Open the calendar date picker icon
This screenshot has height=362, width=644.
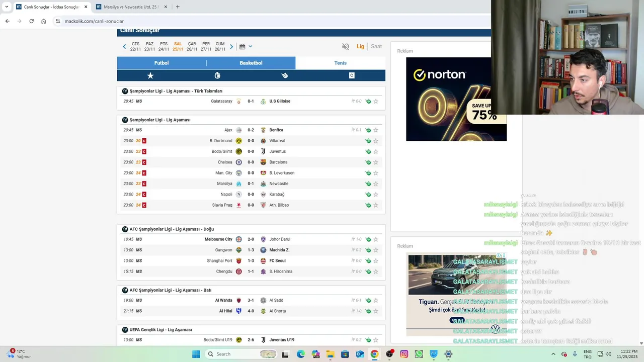(x=242, y=47)
